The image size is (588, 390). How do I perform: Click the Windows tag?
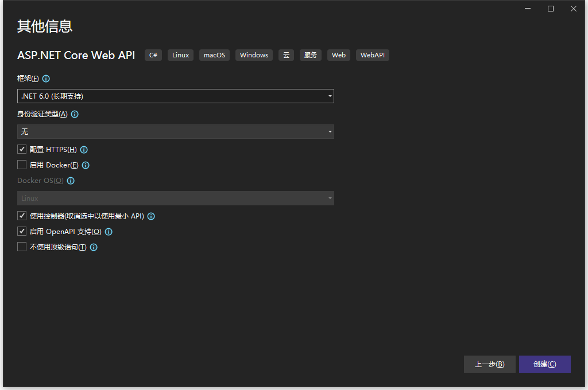[x=254, y=55]
